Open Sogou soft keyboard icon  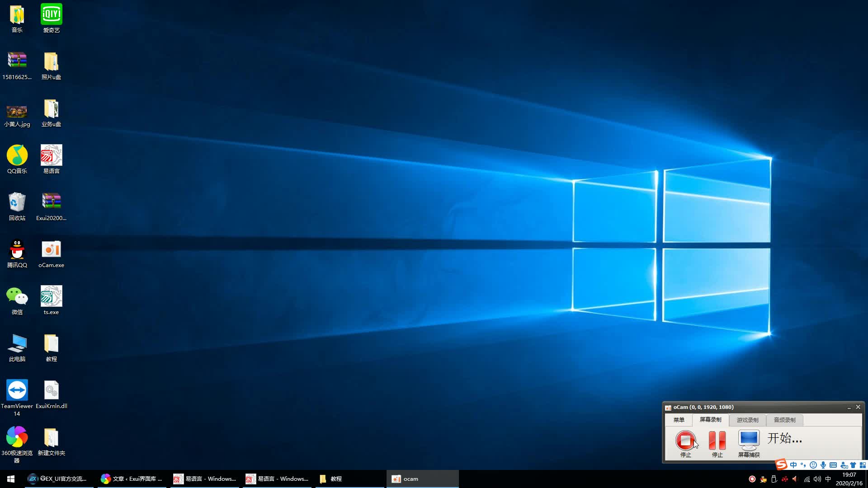(833, 465)
